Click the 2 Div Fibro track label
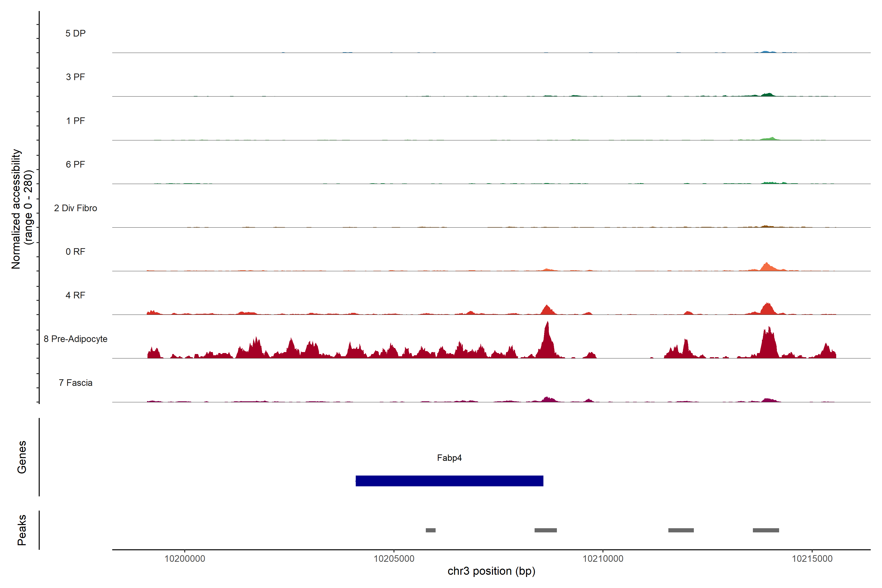Screen dimensions: 882x588 (x=75, y=208)
